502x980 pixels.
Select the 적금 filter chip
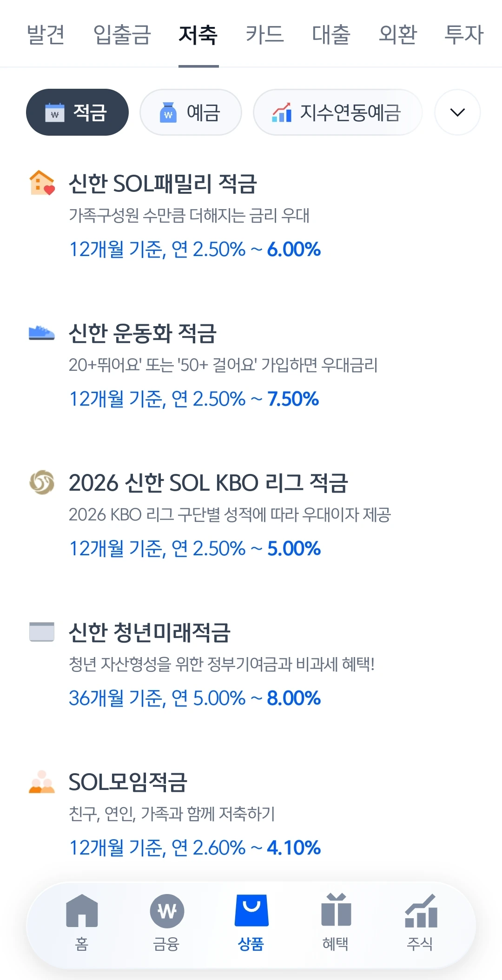pos(77,112)
